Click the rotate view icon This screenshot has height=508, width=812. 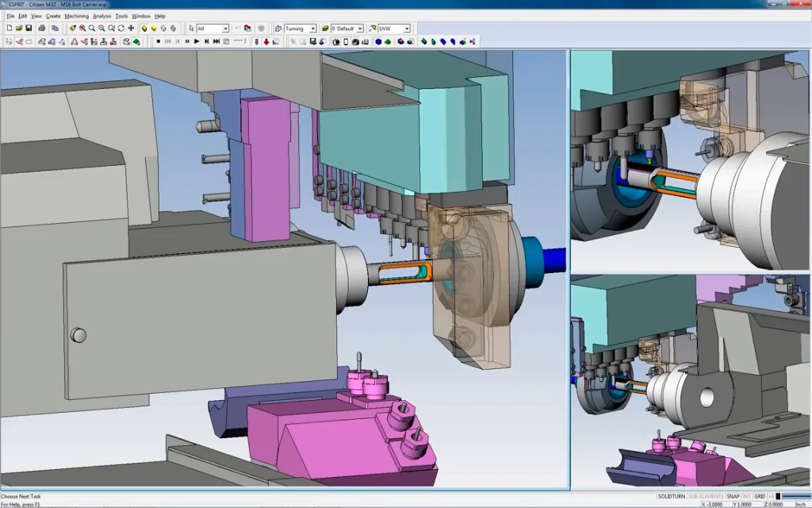tap(121, 29)
